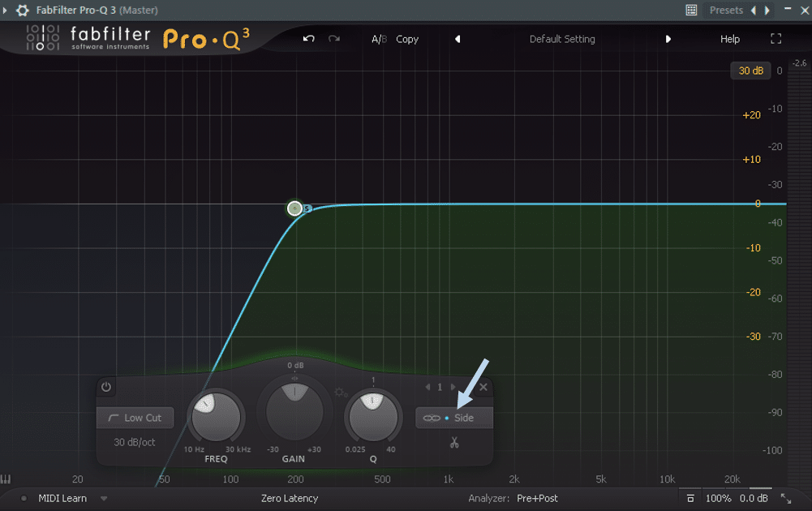Image resolution: width=812 pixels, height=511 pixels.
Task: Load the previous preset with left arrow
Action: 458,39
